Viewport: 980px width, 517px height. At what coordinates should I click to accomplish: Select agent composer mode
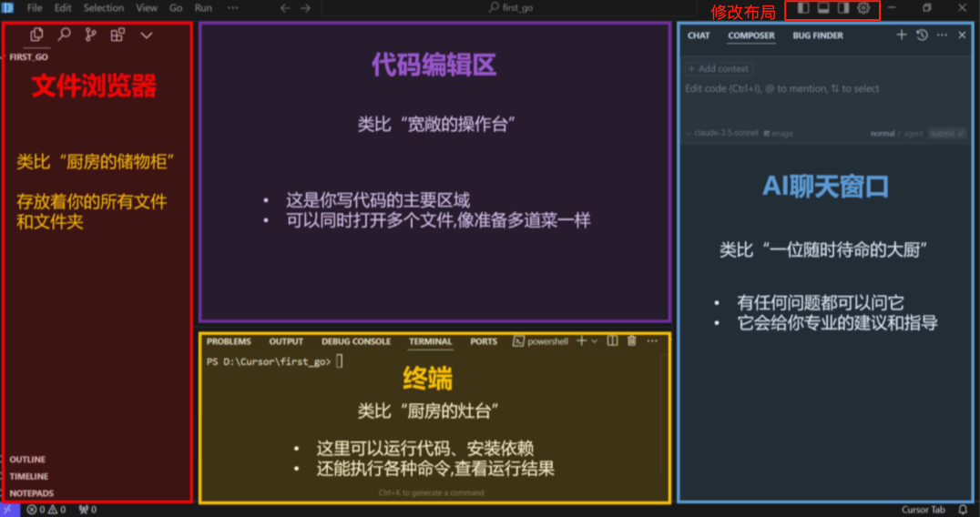click(914, 134)
